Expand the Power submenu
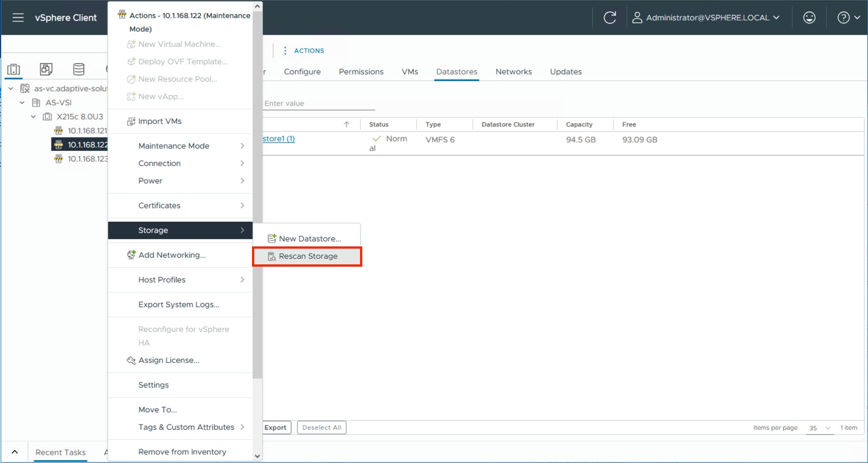868x463 pixels. 180,181
